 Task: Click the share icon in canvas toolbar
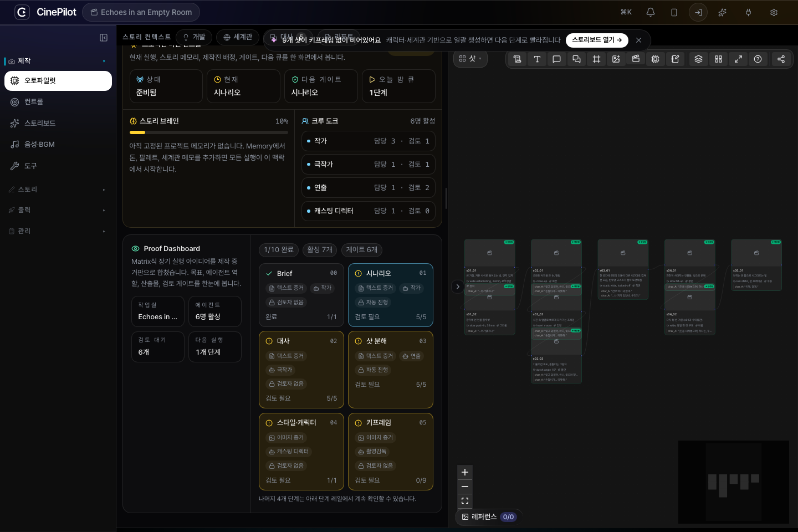[781, 59]
